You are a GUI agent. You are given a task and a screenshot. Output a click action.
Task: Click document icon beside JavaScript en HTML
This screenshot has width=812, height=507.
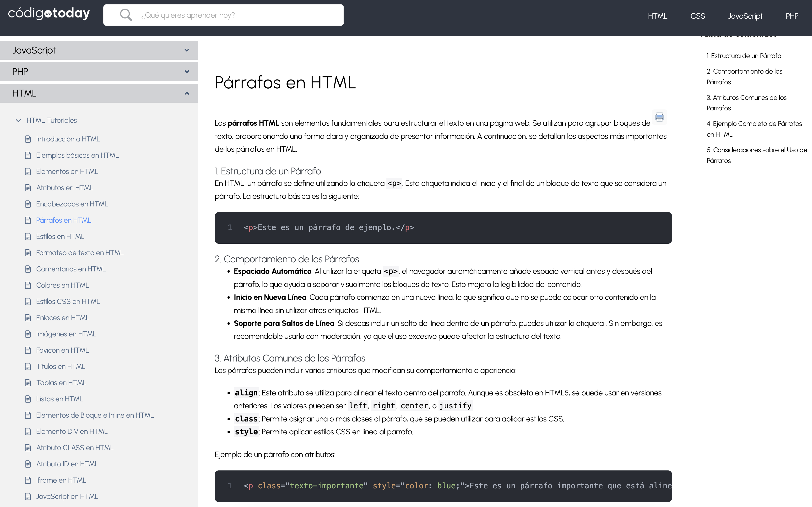coord(28,497)
